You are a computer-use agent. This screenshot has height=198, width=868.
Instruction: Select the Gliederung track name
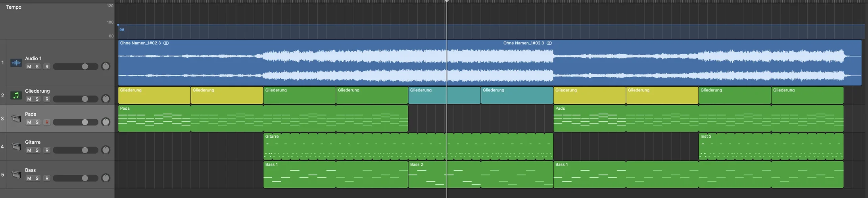pos(37,91)
